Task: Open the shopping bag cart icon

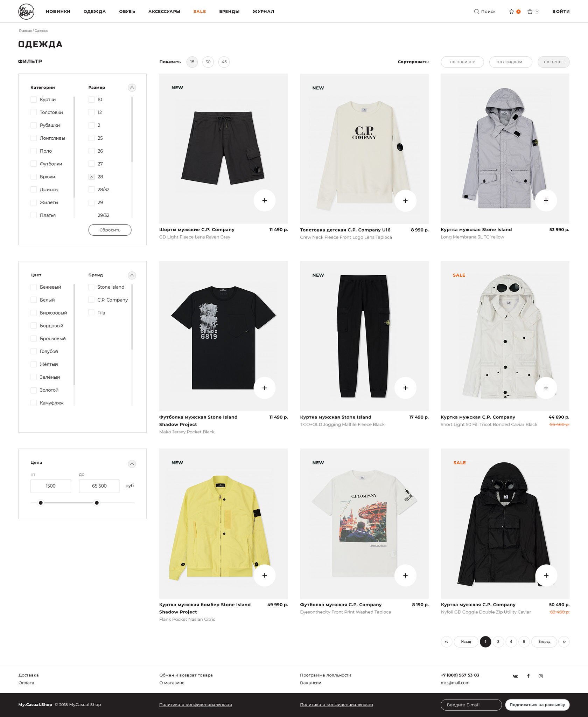Action: pyautogui.click(x=530, y=12)
